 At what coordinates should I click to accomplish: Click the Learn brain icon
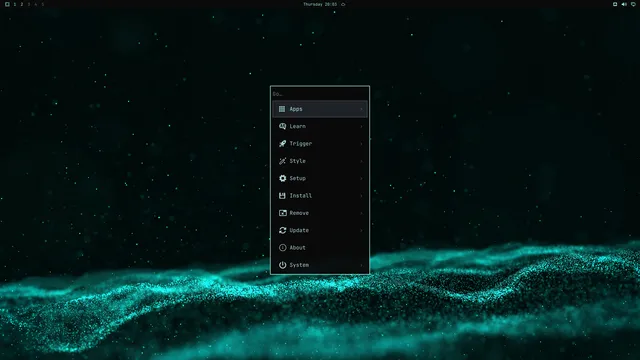pos(282,126)
